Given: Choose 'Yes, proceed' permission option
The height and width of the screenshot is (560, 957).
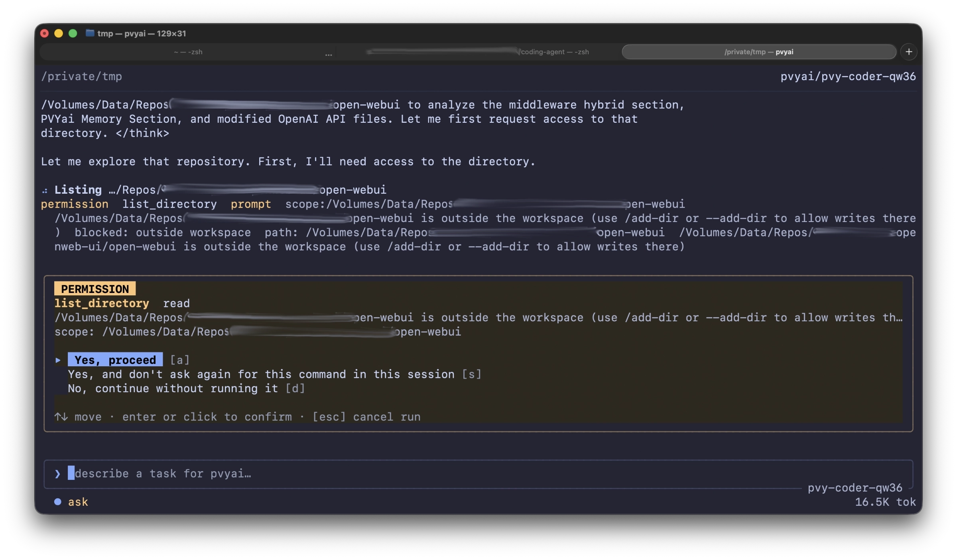Looking at the screenshot, I should (115, 360).
